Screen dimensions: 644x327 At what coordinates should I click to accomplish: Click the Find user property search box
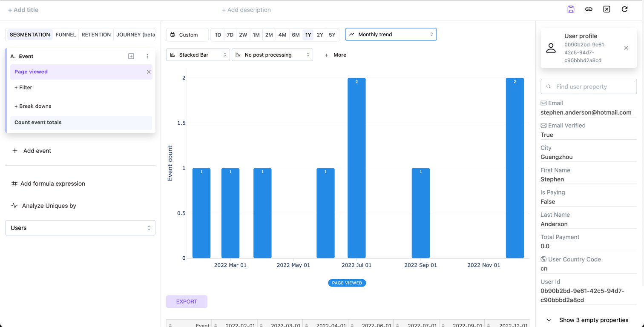coord(589,86)
